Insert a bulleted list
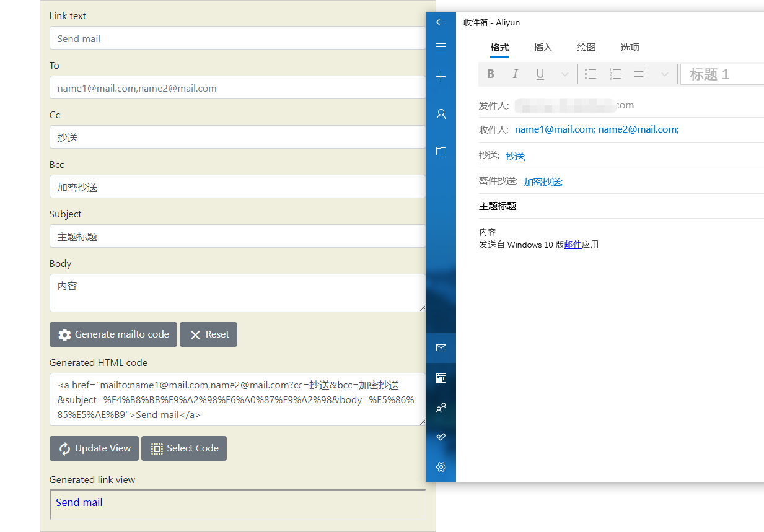This screenshot has width=764, height=532. coord(590,74)
